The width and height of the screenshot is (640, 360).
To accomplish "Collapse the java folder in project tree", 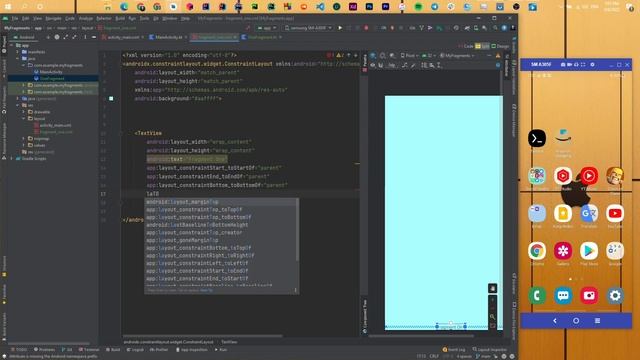I will click(x=18, y=59).
